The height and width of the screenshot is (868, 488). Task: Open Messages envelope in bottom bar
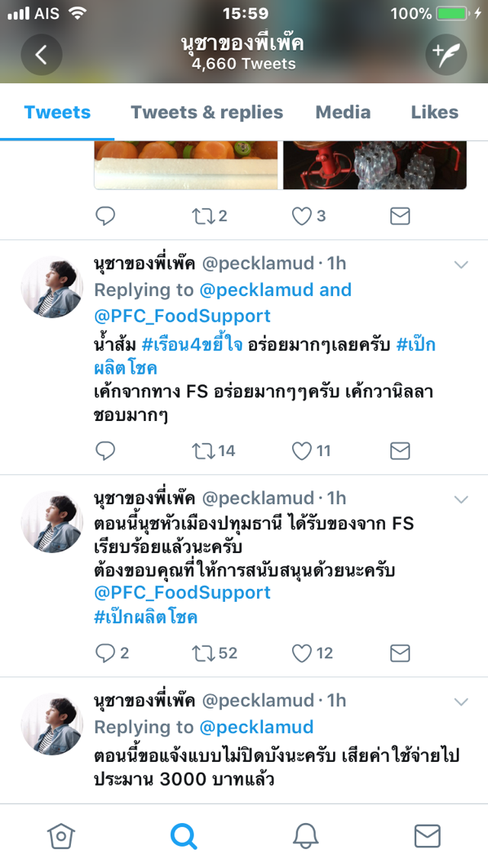[x=427, y=836]
